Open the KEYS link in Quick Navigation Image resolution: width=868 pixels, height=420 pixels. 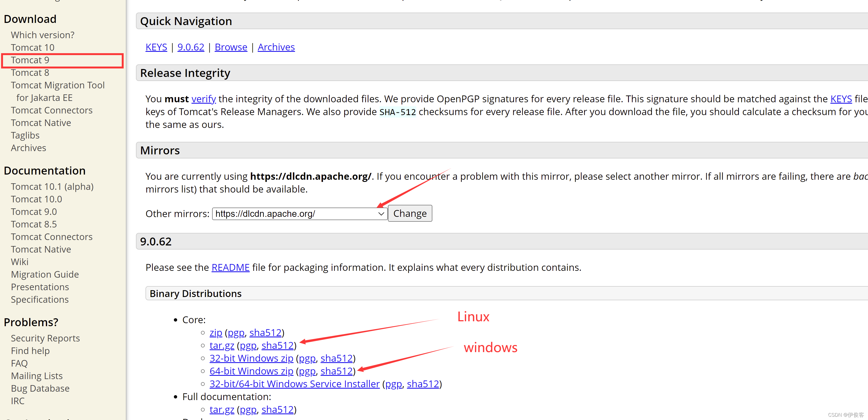[156, 47]
